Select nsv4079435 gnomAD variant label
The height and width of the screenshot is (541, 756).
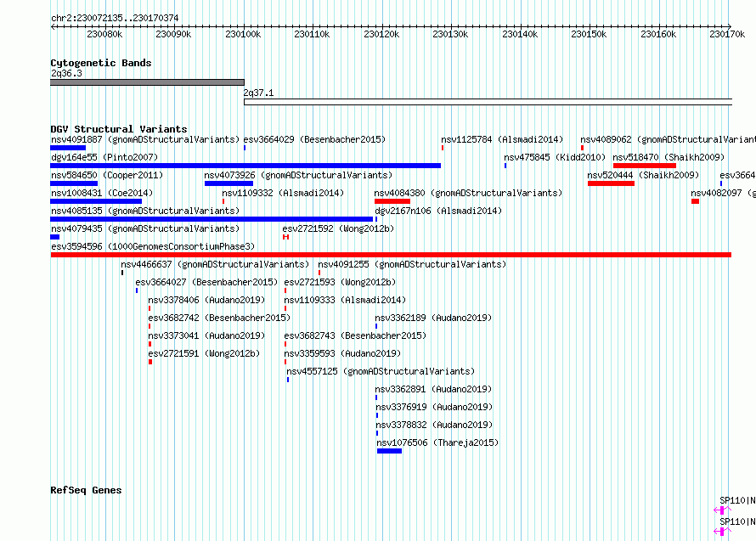145,228
